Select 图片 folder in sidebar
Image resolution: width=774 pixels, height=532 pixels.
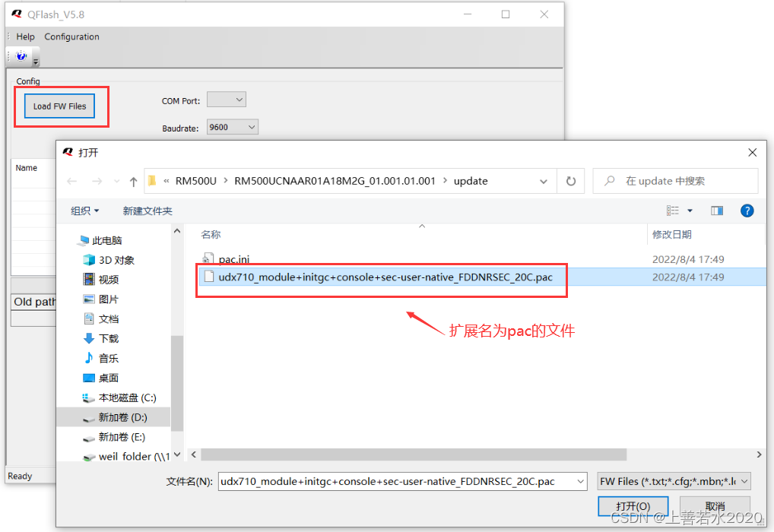click(101, 299)
